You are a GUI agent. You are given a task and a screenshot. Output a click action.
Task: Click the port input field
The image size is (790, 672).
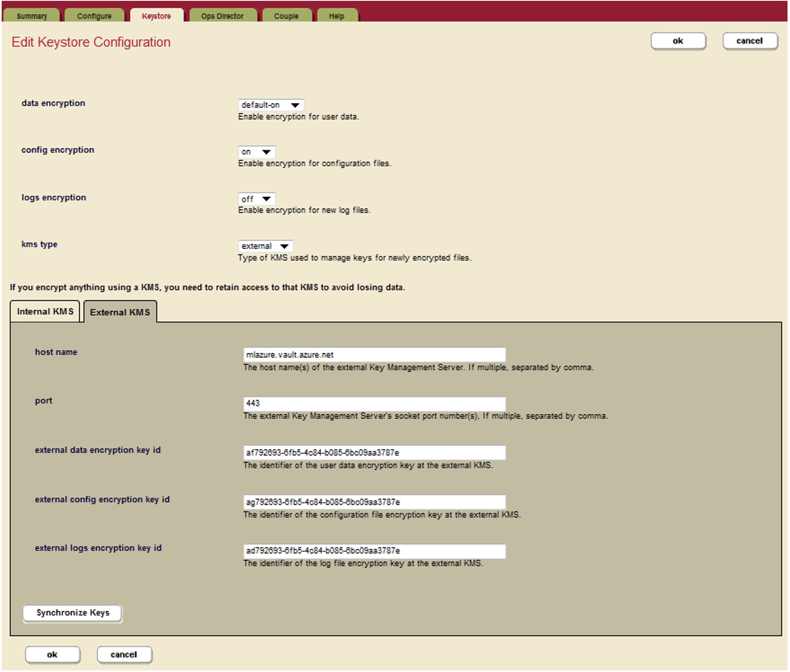click(x=374, y=403)
